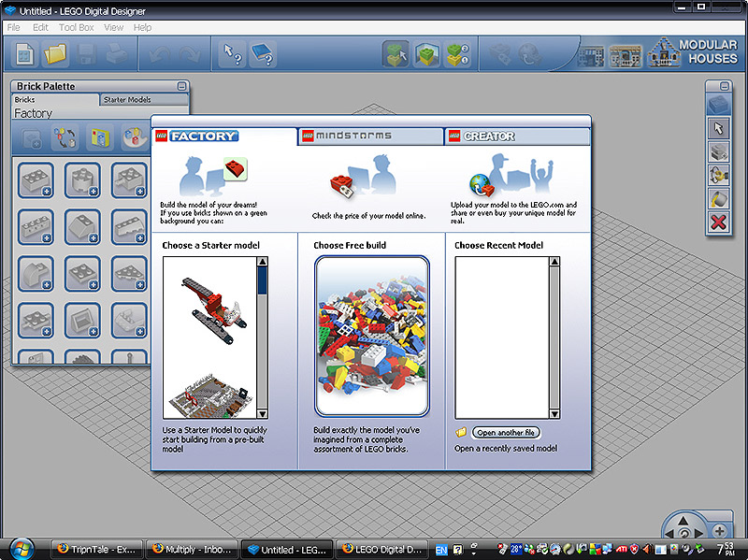Click up arrow of starter model scrollbar
Image resolution: width=748 pixels, height=560 pixels.
click(263, 262)
